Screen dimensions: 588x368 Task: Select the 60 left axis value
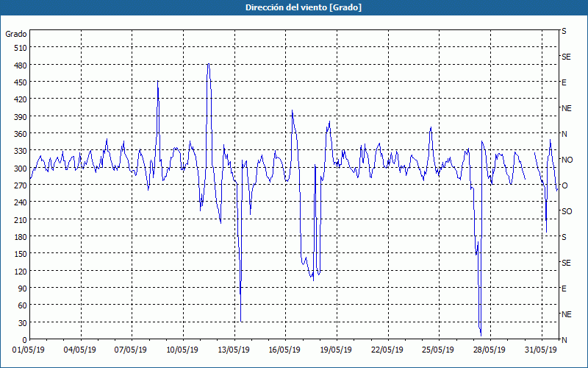click(23, 305)
